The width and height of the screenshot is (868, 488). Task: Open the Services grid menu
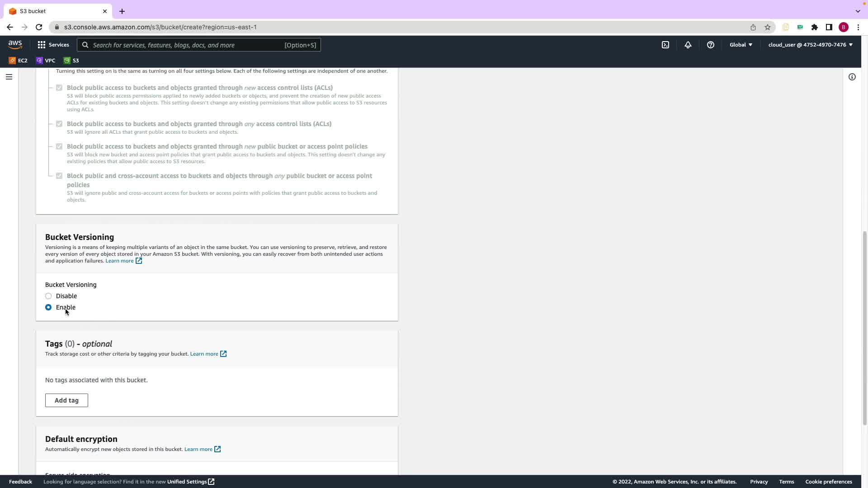click(x=53, y=45)
